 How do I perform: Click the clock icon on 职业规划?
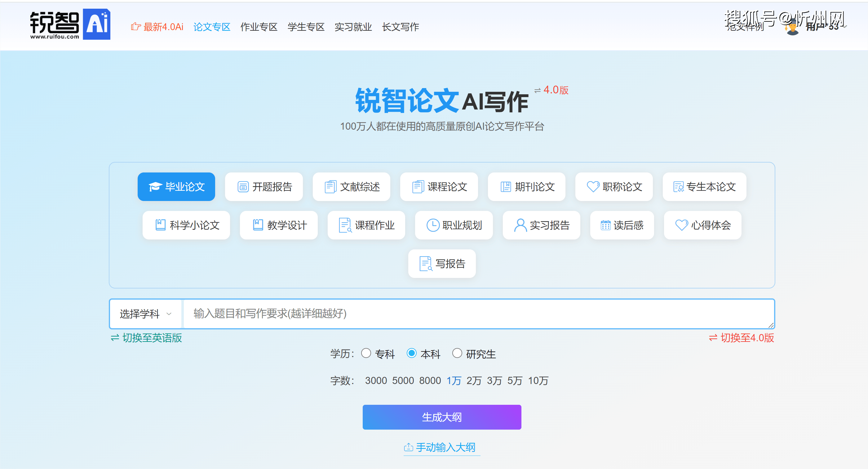pyautogui.click(x=433, y=225)
